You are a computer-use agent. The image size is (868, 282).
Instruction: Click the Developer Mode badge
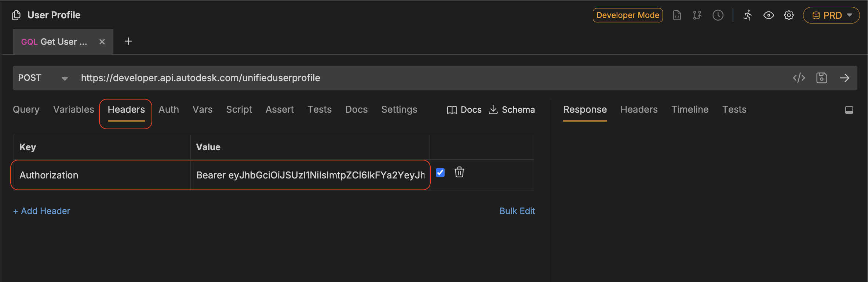pos(628,15)
